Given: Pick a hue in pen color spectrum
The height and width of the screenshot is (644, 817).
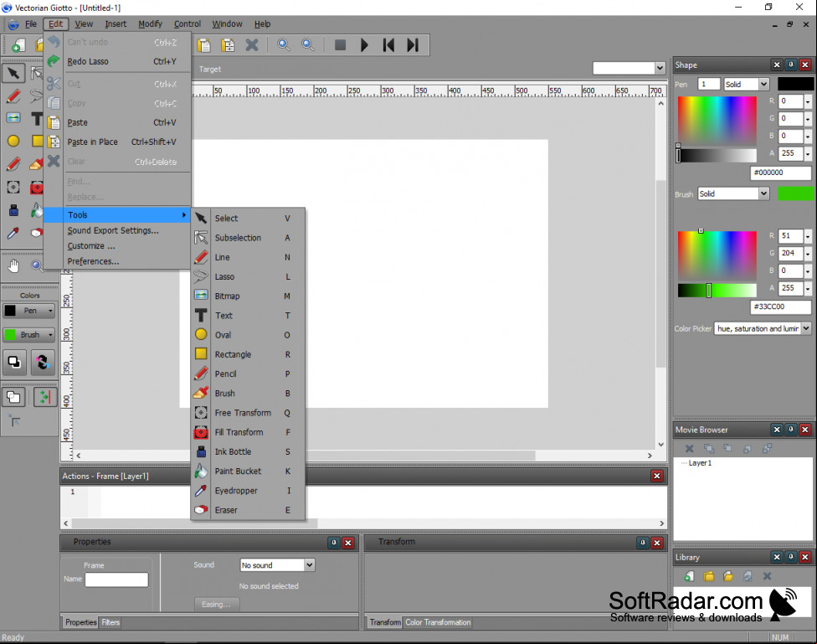Looking at the screenshot, I should click(717, 121).
